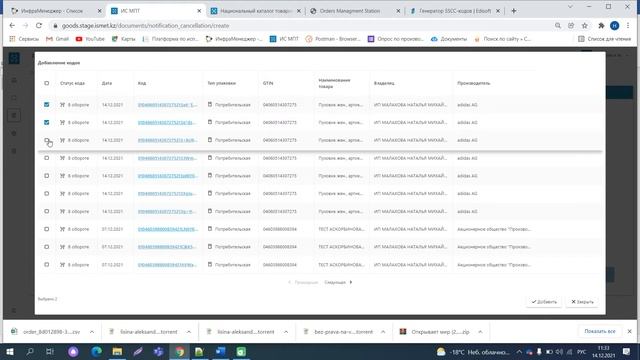
Task: Tick checkbox of the fourth table row
Action: point(47,158)
